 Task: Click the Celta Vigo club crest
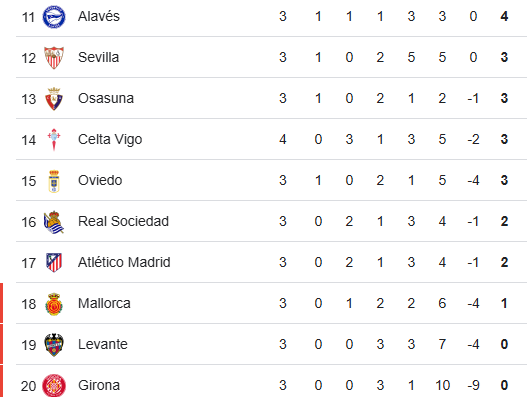(54, 140)
